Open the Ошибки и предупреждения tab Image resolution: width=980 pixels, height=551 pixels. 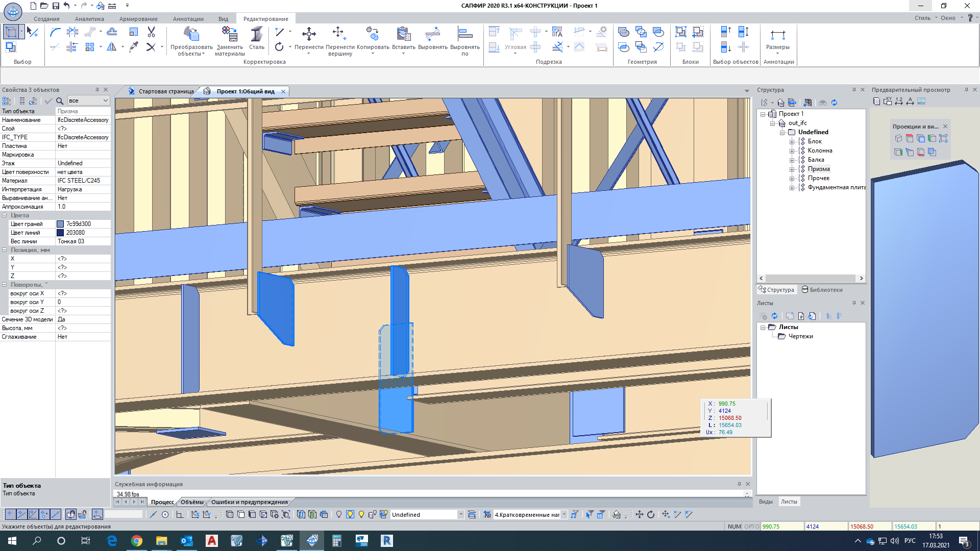(x=249, y=502)
